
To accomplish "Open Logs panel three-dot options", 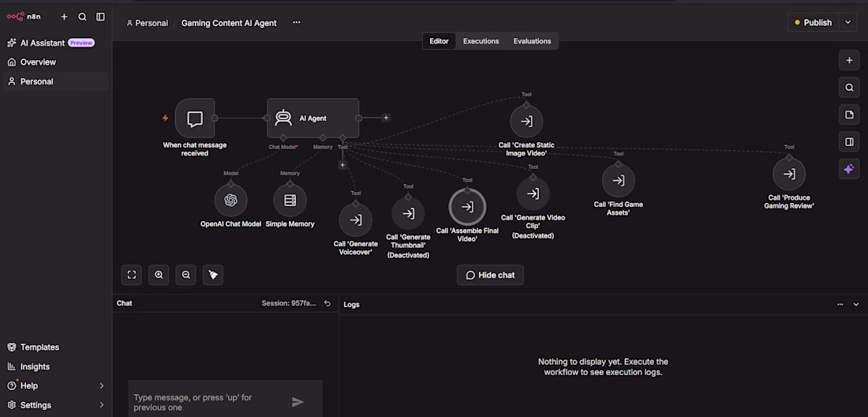I will tap(840, 305).
